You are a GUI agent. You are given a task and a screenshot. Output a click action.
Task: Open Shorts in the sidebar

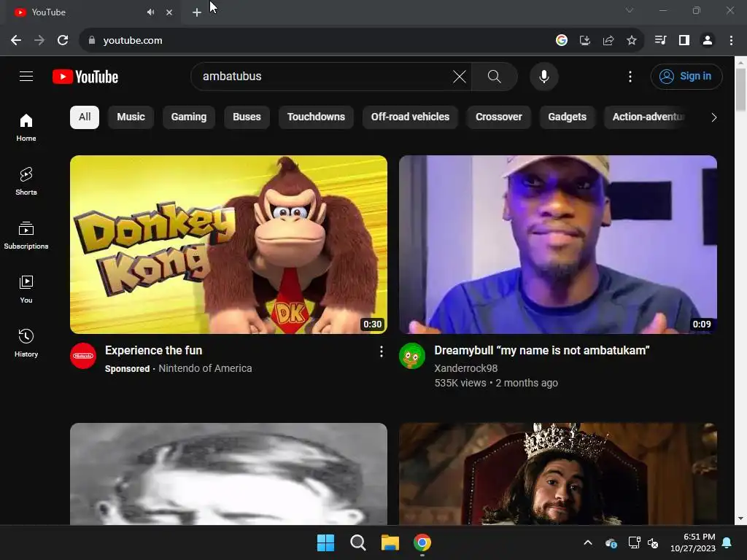click(26, 181)
